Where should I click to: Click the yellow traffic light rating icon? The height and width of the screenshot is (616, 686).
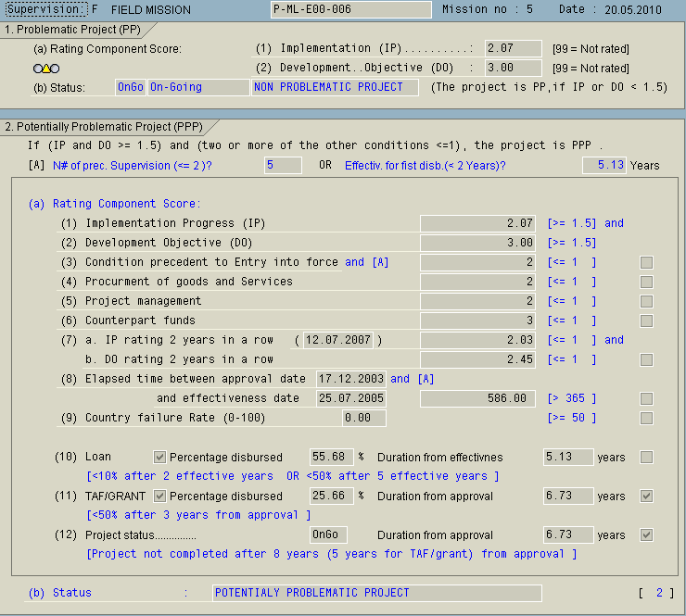click(x=46, y=69)
